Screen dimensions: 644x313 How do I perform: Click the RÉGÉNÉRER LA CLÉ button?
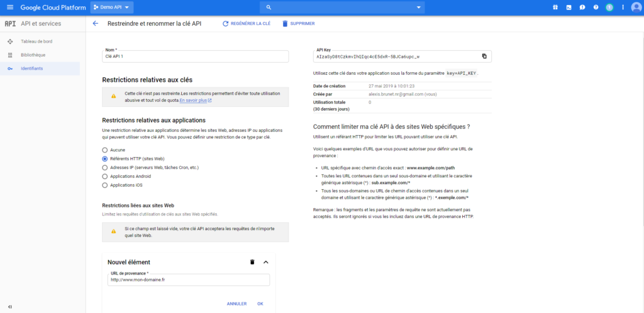pyautogui.click(x=247, y=23)
